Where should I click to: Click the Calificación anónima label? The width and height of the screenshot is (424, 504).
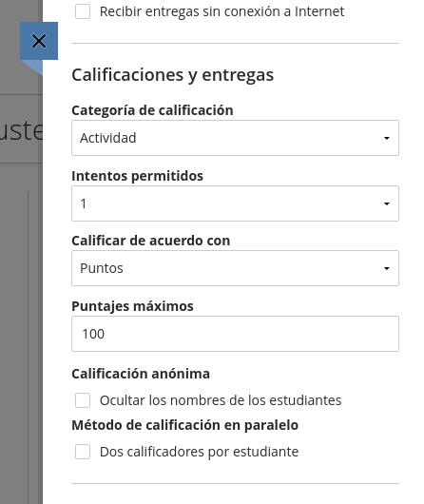141,374
